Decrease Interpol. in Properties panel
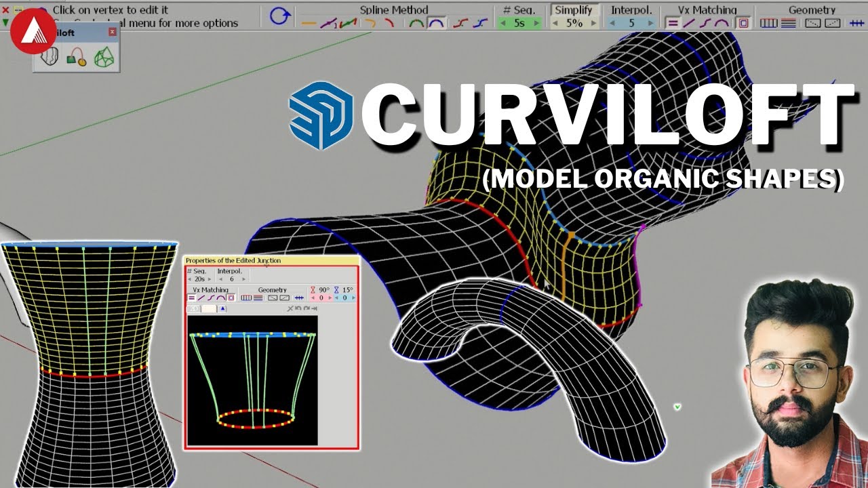The image size is (868, 488). [x=220, y=279]
